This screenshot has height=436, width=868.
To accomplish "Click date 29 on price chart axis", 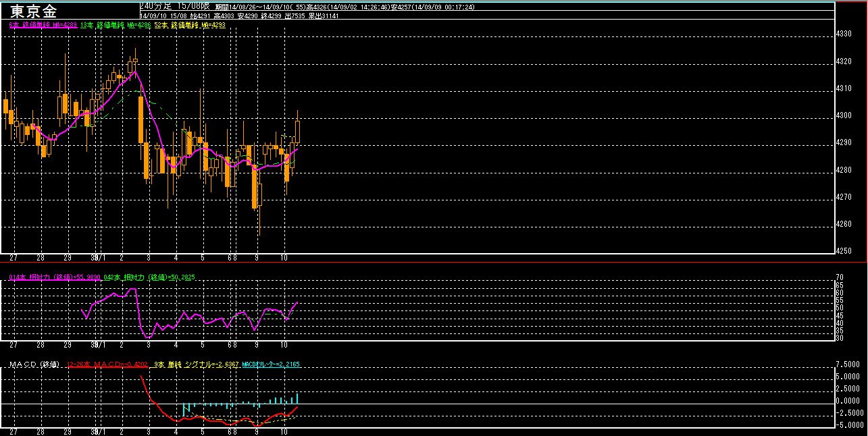I will coord(67,258).
